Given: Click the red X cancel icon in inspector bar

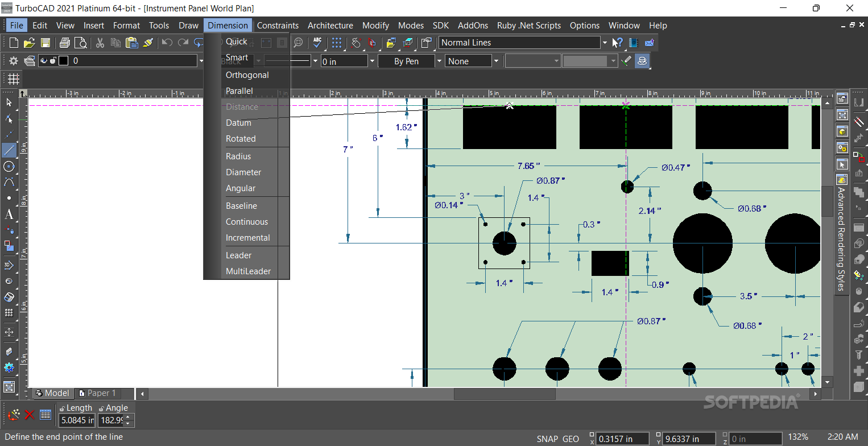Looking at the screenshot, I should [30, 415].
